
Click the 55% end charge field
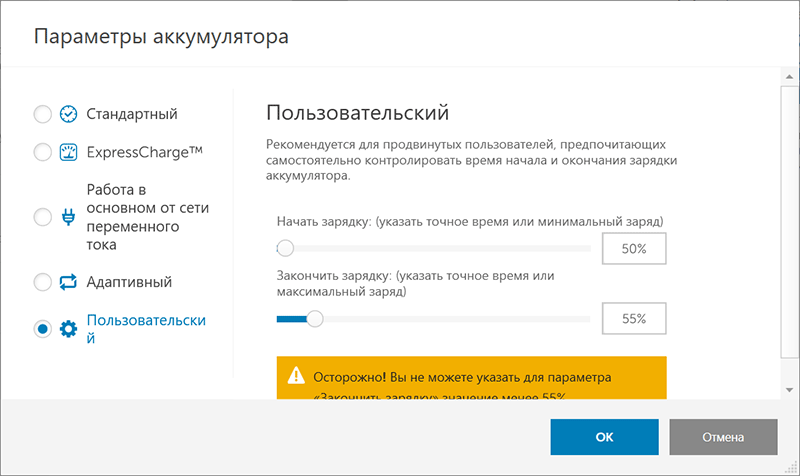[634, 319]
